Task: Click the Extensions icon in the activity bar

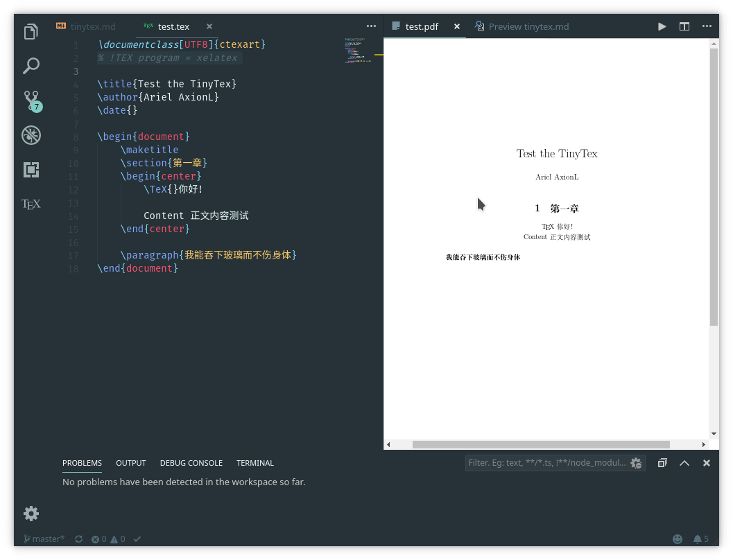Action: coord(31,170)
